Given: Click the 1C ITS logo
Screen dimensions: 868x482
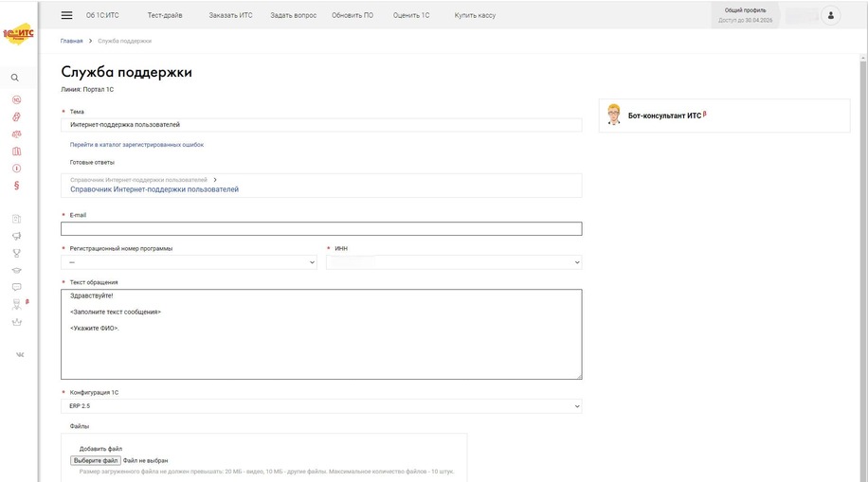Looking at the screenshot, I should click(18, 34).
